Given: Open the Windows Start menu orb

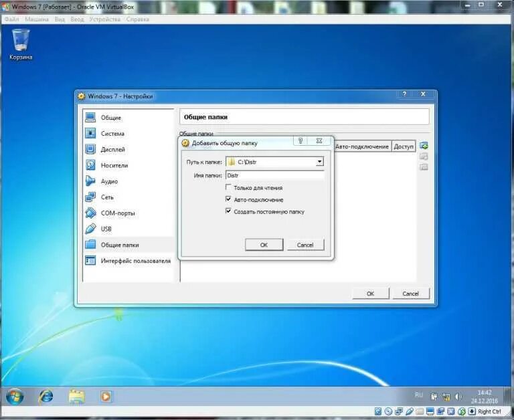Looking at the screenshot, I should (15, 396).
